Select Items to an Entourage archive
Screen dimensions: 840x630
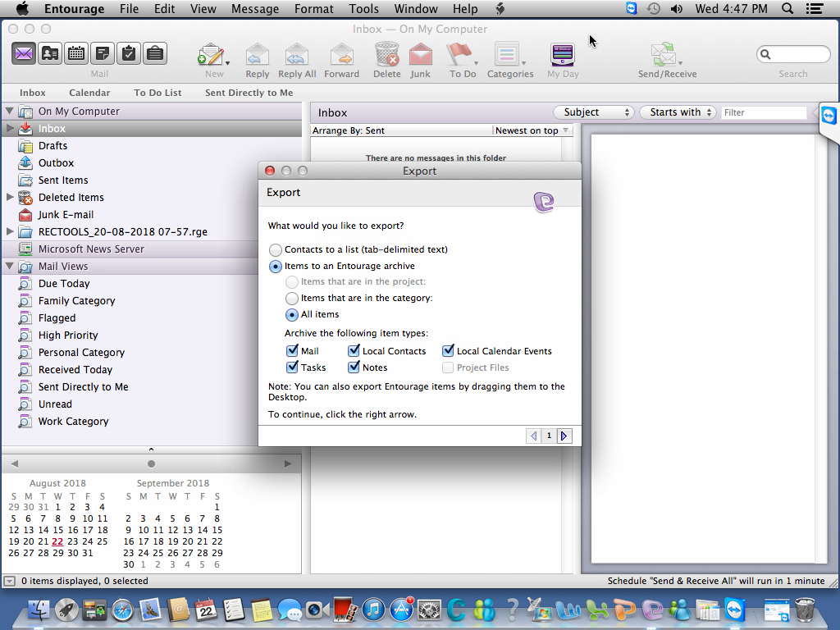276,267
